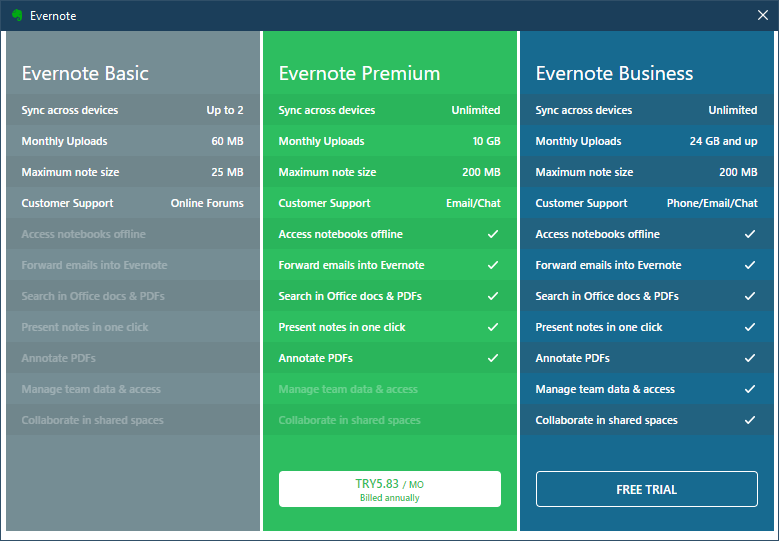779x541 pixels.
Task: Click the Premium 'Search in Office docs' checkmark
Action: pyautogui.click(x=493, y=296)
